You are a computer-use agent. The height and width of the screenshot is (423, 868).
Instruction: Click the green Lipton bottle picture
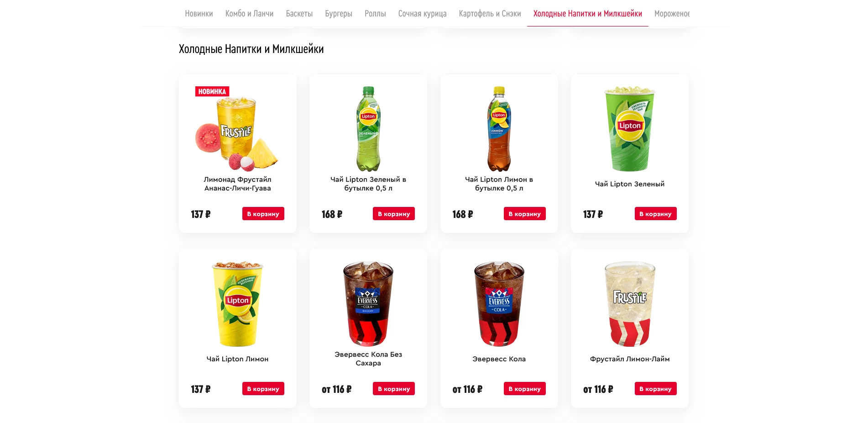(x=368, y=129)
